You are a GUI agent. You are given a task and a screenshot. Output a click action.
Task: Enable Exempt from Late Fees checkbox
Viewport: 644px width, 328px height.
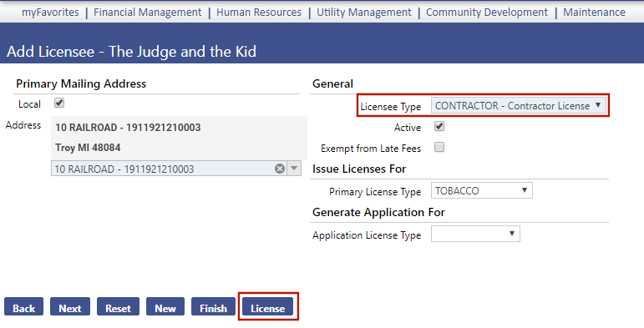coord(439,148)
